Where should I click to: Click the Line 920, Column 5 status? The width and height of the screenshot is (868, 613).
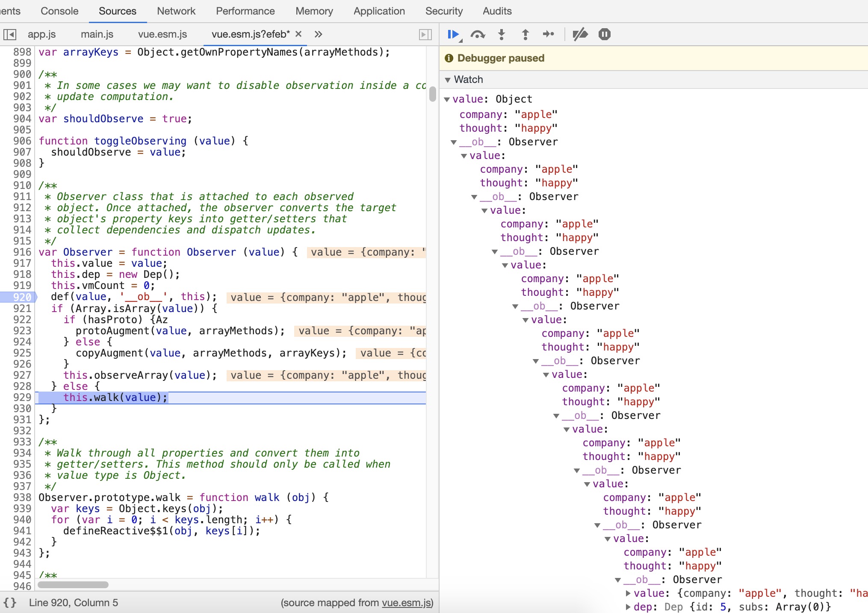tap(74, 603)
